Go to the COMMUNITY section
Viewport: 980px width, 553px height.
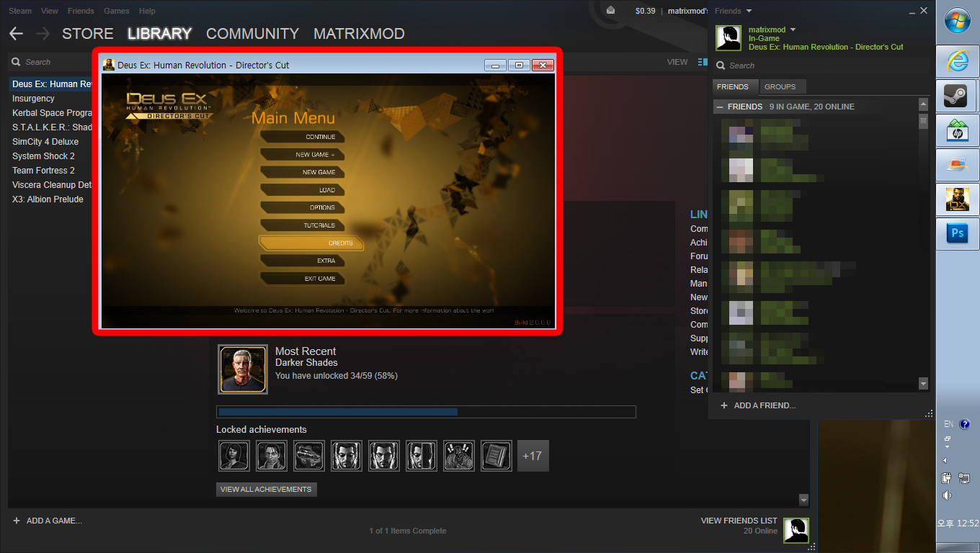[x=252, y=34]
